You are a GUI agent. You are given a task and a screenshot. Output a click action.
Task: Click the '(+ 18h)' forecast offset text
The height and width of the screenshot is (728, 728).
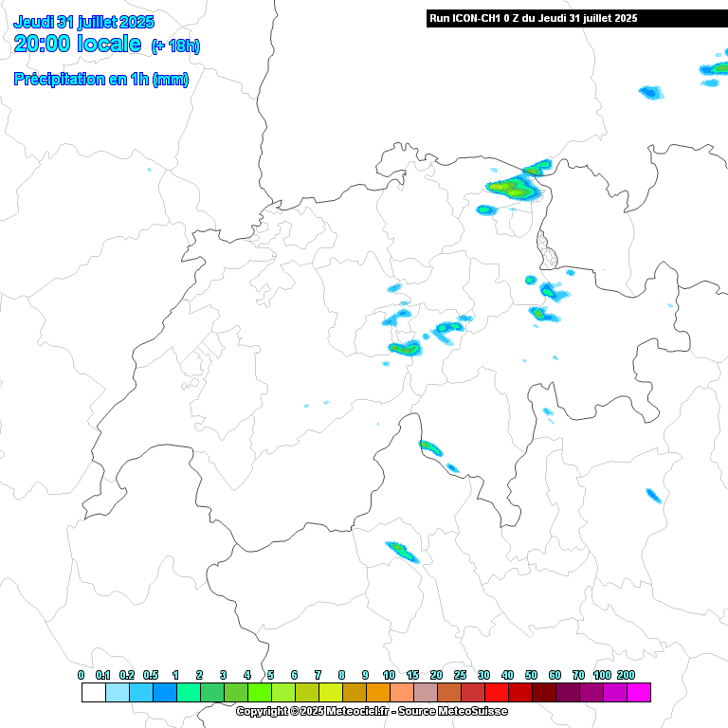click(175, 45)
